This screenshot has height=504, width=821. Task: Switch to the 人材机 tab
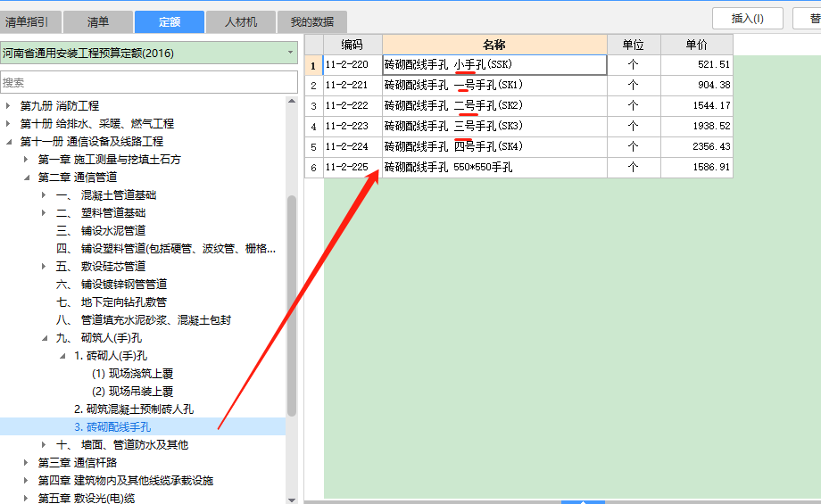(x=241, y=22)
